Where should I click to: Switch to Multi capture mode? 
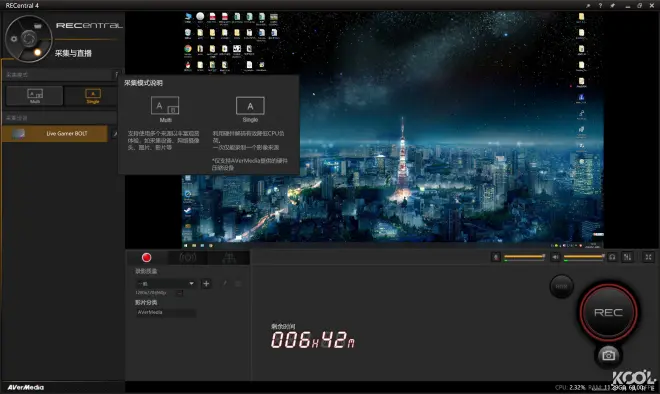coord(35,96)
